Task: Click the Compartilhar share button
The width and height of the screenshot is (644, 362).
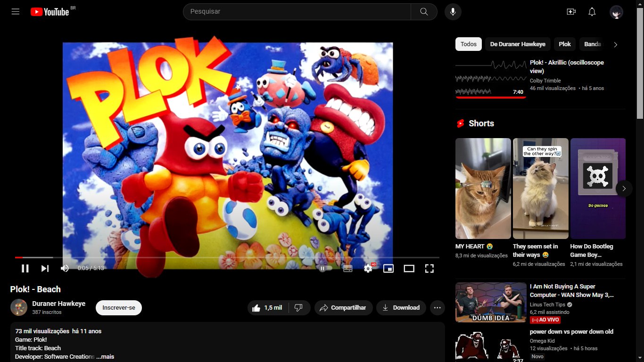Action: coord(343,308)
